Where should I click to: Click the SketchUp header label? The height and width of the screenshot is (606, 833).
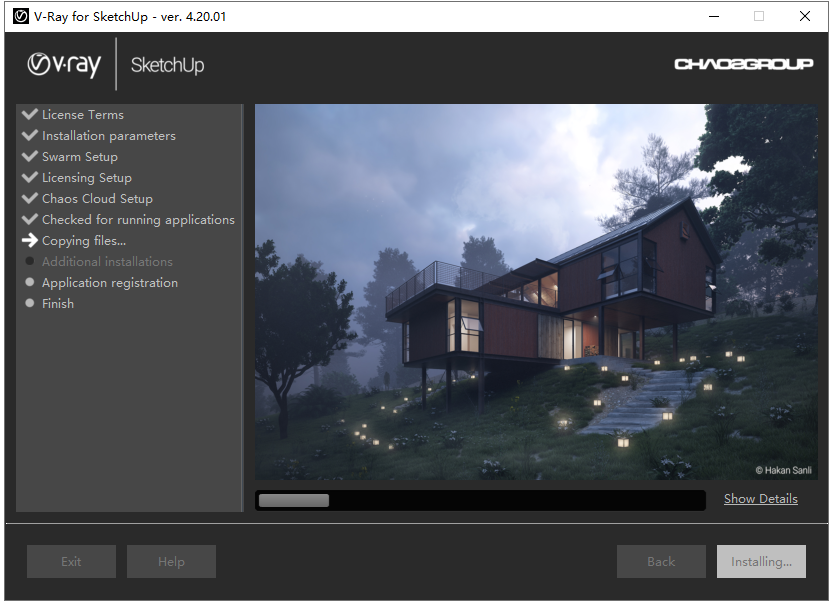pos(167,65)
